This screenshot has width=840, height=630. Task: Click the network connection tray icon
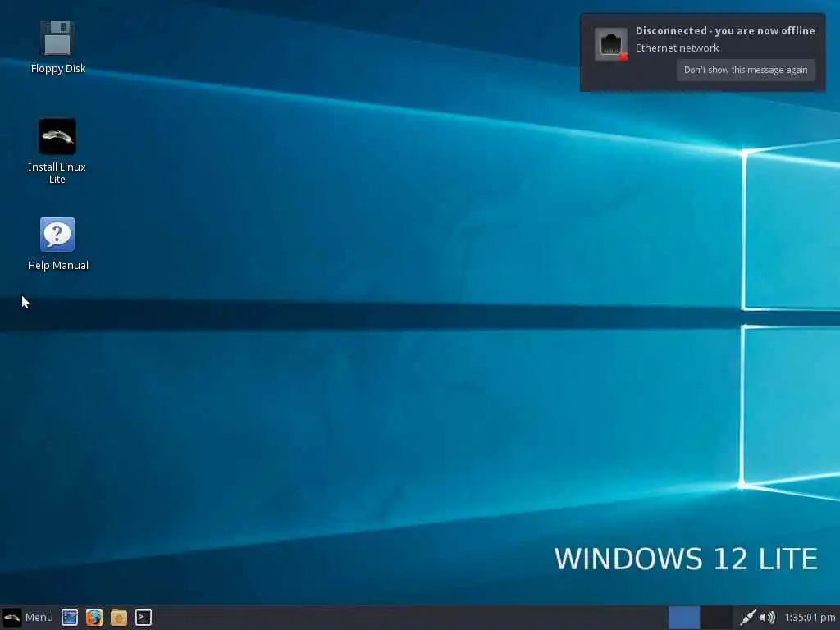pos(748,618)
